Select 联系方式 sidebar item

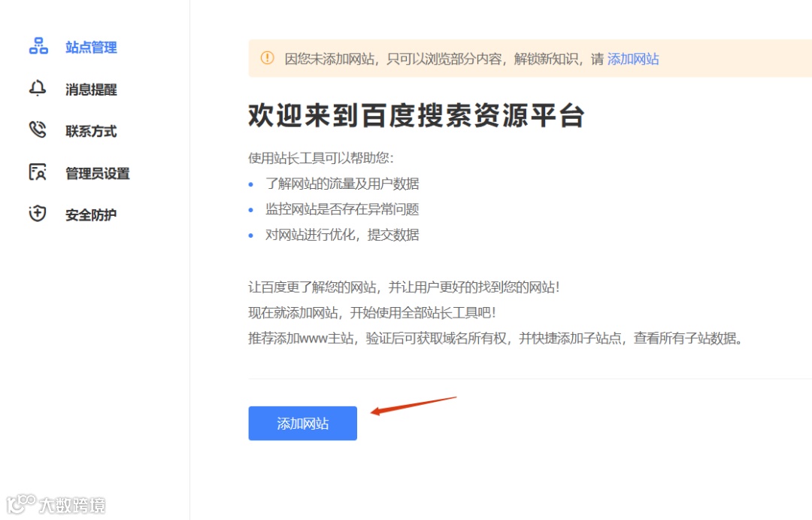[91, 131]
